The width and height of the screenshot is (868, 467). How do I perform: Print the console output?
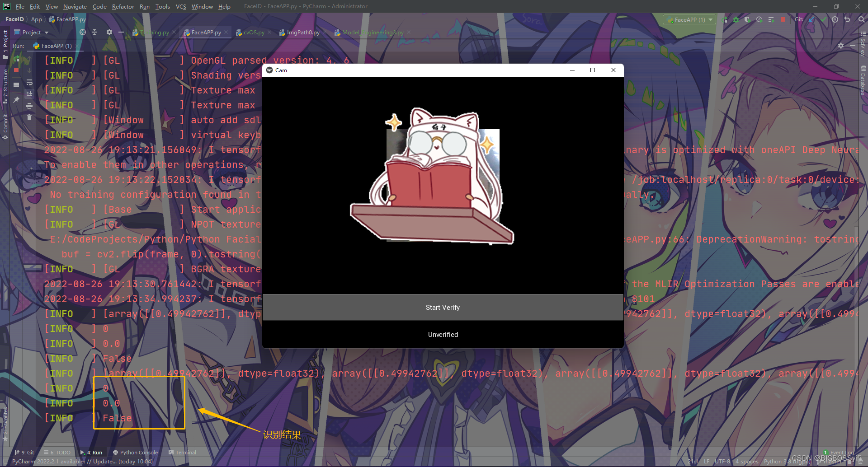29,106
